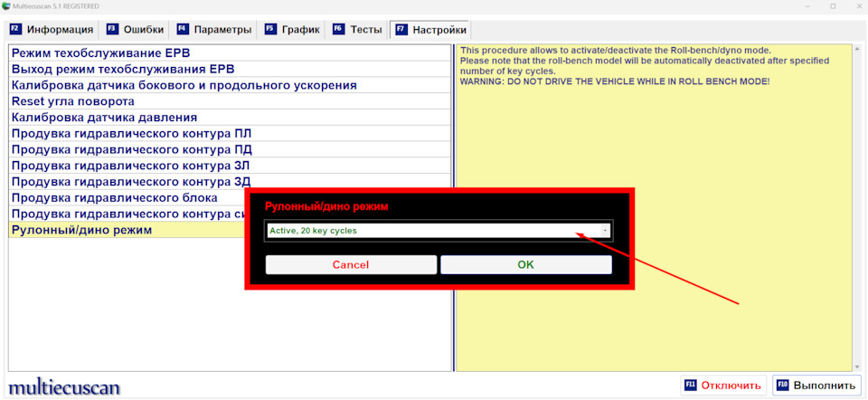Maximize the Multiecuscan window

(833, 5)
